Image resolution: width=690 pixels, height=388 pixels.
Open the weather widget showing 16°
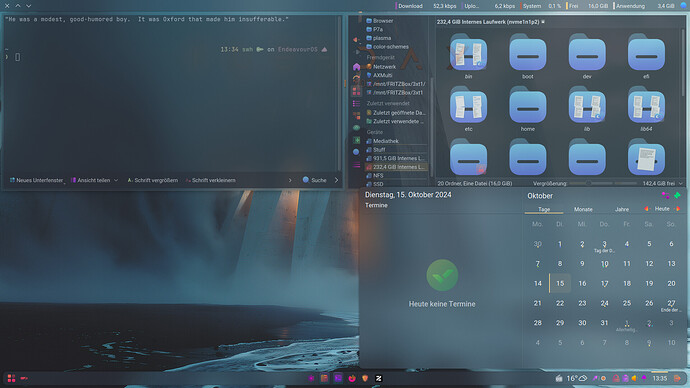(576, 378)
